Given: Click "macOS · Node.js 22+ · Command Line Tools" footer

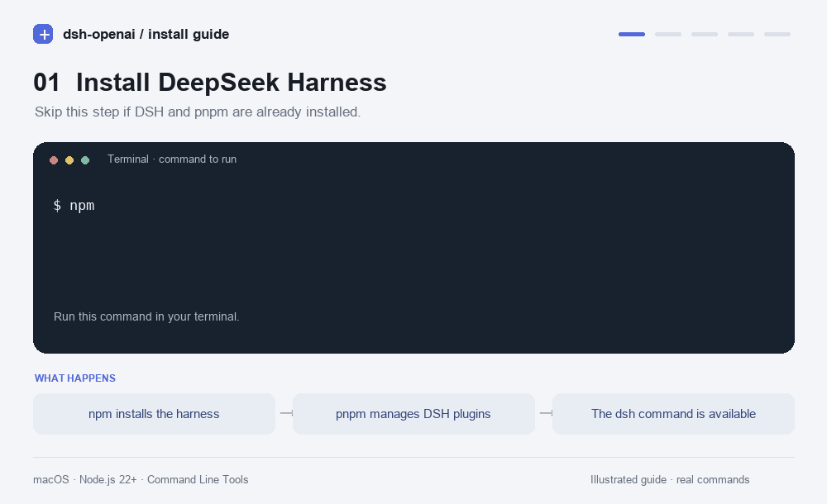Looking at the screenshot, I should [141, 480].
